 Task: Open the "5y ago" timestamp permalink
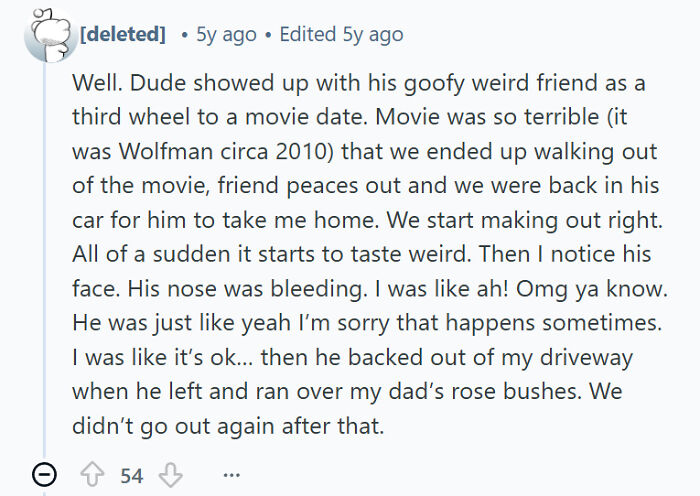pyautogui.click(x=226, y=34)
